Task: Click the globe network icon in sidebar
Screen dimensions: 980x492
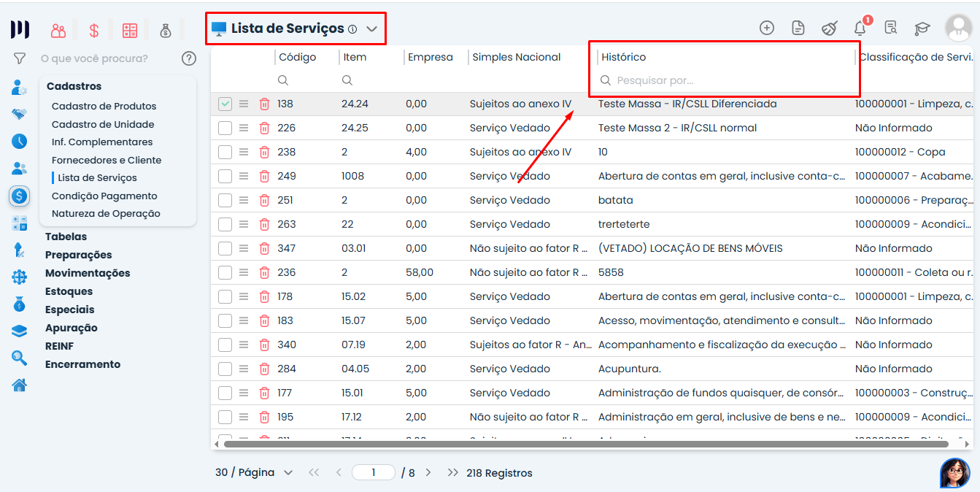Action: click(x=20, y=277)
